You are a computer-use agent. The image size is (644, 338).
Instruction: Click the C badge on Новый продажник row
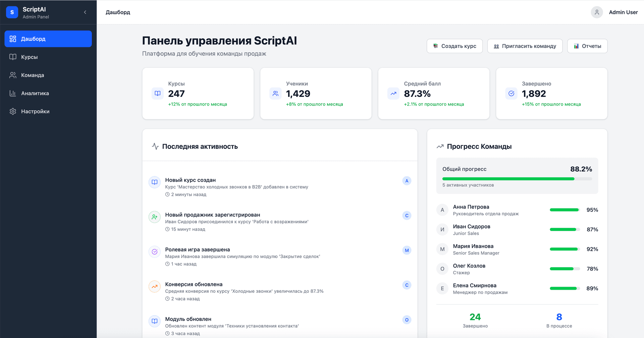(x=407, y=216)
